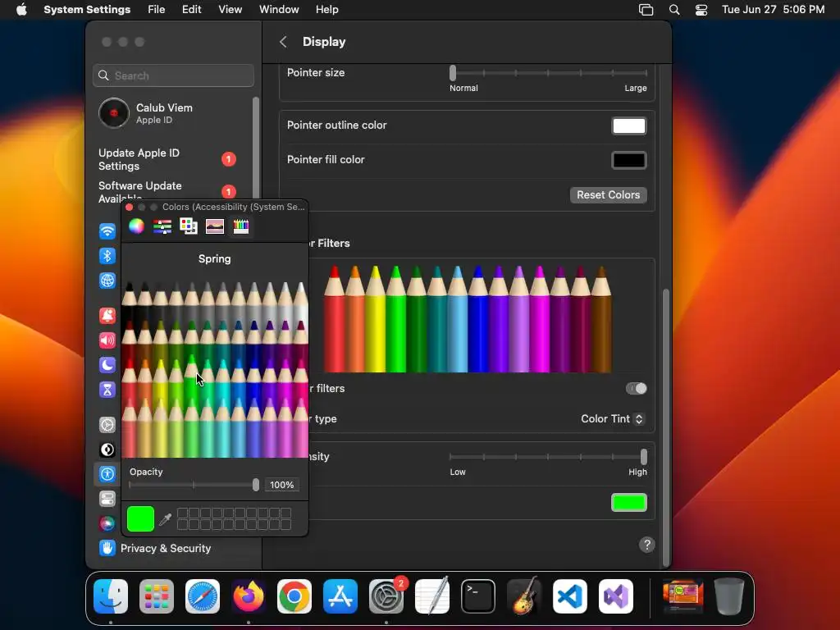The height and width of the screenshot is (630, 840).
Task: Select the pencils picker tab
Action: point(241,226)
